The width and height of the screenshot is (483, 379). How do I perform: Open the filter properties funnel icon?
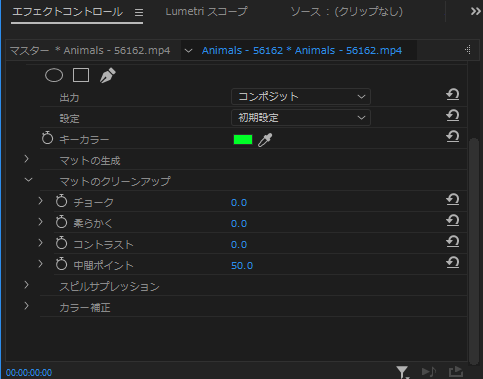coord(402,372)
